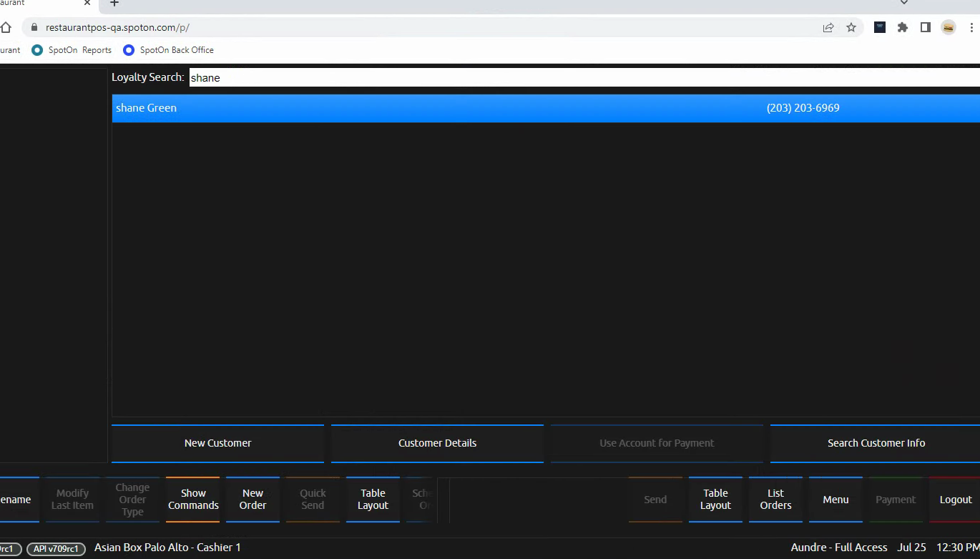The width and height of the screenshot is (980, 559).
Task: Click Use Account for Payment
Action: coord(657,443)
